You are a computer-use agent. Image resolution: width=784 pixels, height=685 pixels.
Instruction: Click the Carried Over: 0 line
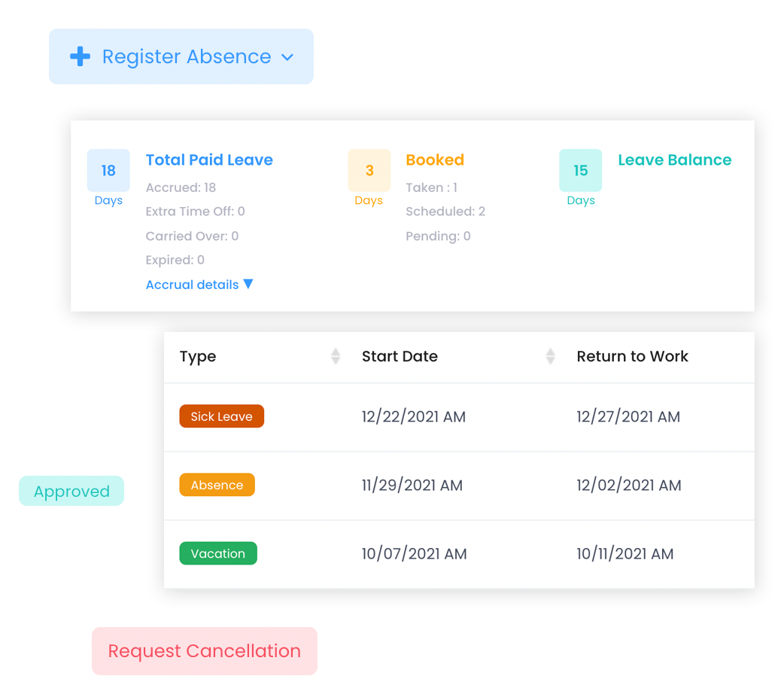pos(192,236)
